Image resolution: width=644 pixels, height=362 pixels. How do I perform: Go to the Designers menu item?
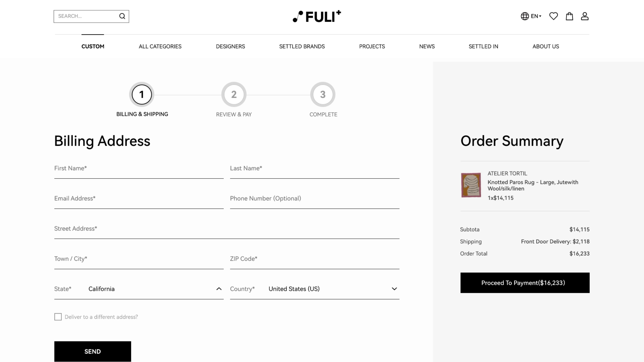[x=230, y=46]
